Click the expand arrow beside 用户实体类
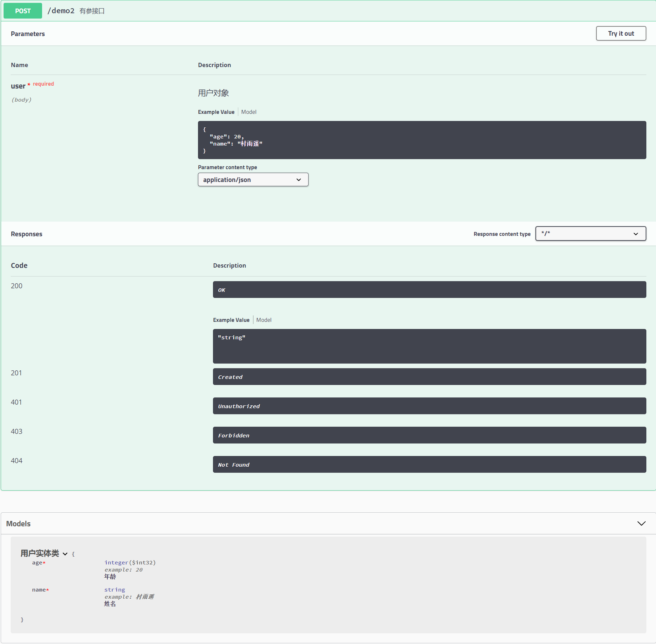 (65, 554)
